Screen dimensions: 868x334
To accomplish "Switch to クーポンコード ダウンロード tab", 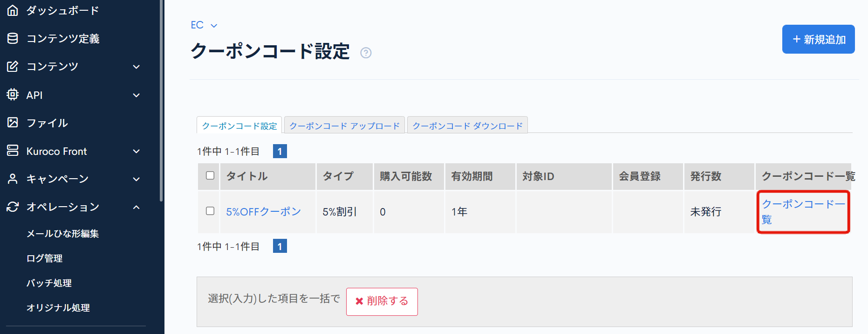I will coord(467,126).
